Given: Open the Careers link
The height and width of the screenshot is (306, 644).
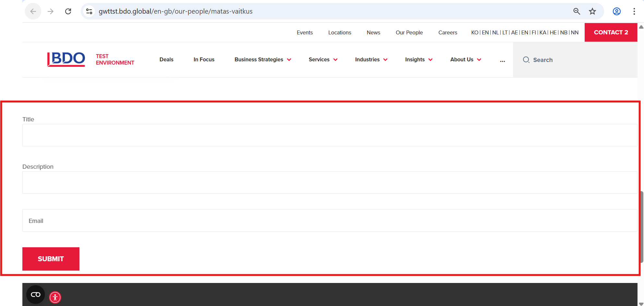Looking at the screenshot, I should (x=448, y=32).
